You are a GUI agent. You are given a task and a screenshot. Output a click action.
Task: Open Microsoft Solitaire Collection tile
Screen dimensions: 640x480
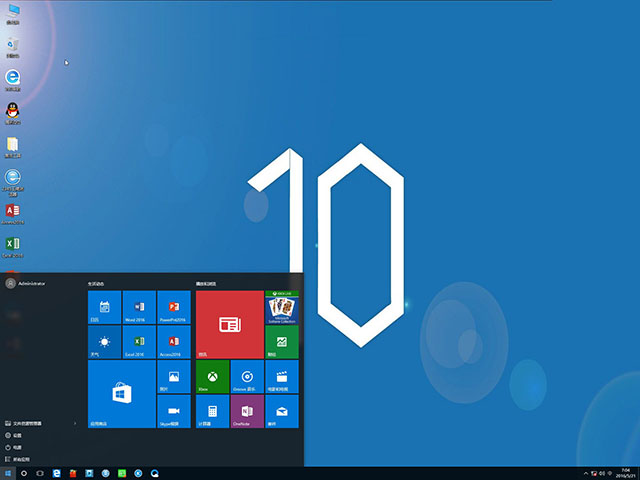(x=282, y=307)
